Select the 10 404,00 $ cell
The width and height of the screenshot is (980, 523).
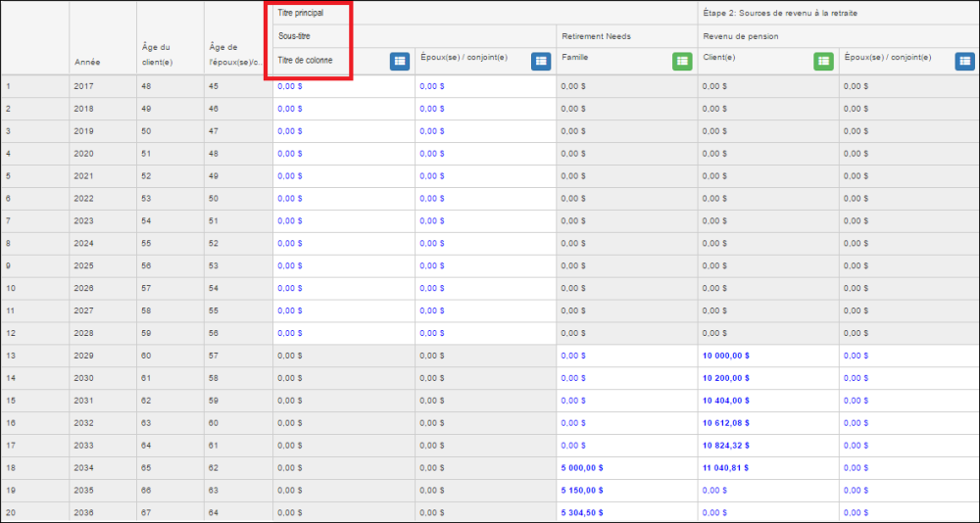[768, 401]
